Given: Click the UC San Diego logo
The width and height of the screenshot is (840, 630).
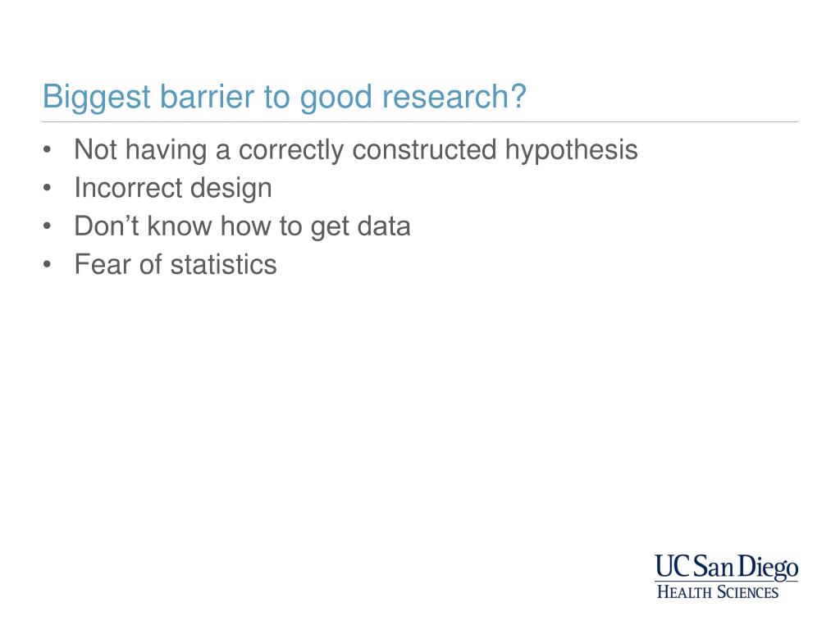Looking at the screenshot, I should coord(726,576).
